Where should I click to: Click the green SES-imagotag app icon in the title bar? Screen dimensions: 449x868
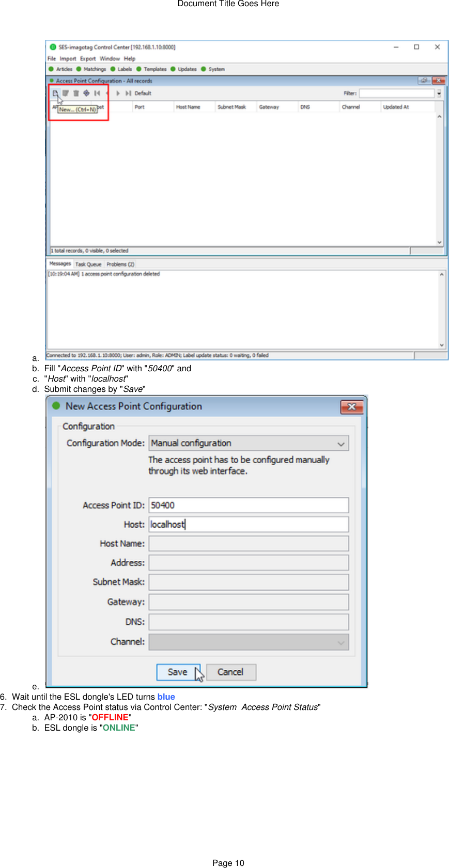[53, 47]
